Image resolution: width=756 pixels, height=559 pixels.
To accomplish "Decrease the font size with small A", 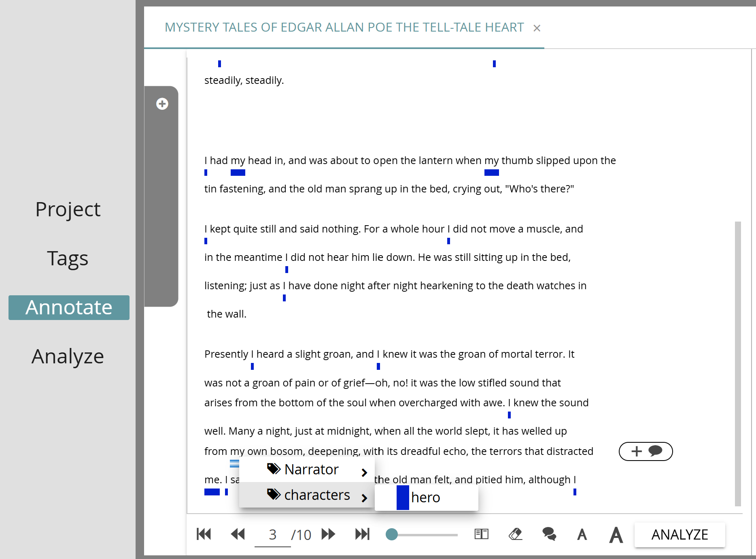I will 582,534.
